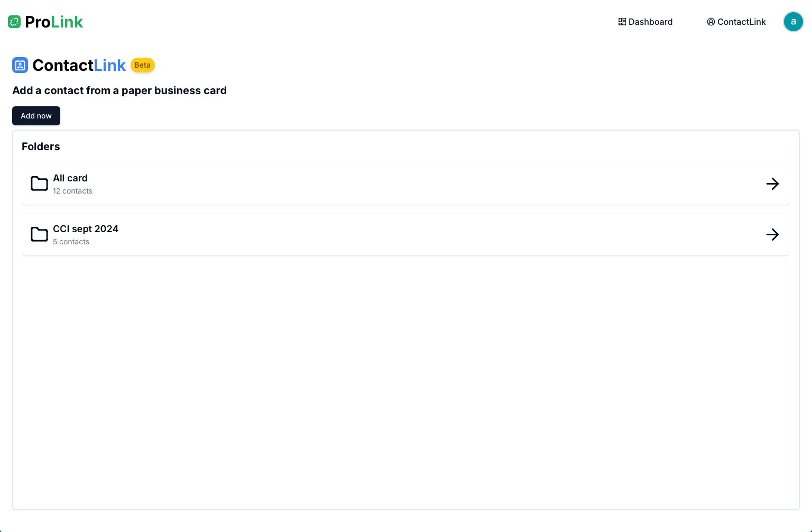Click the blue ContactLink badge icon
The width and height of the screenshot is (812, 532).
[20, 65]
